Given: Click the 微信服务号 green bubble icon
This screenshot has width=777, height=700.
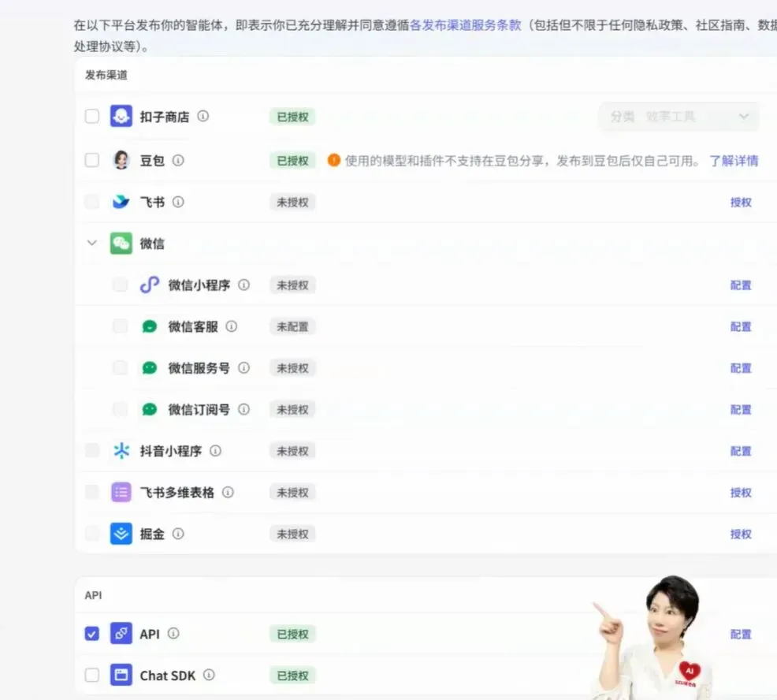Looking at the screenshot, I should (x=149, y=368).
